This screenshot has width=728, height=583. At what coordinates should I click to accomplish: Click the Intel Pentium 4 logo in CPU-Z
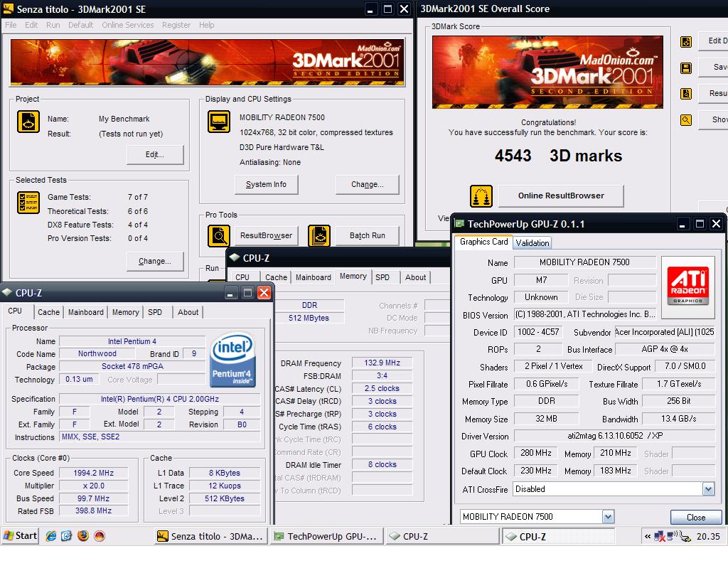point(233,360)
